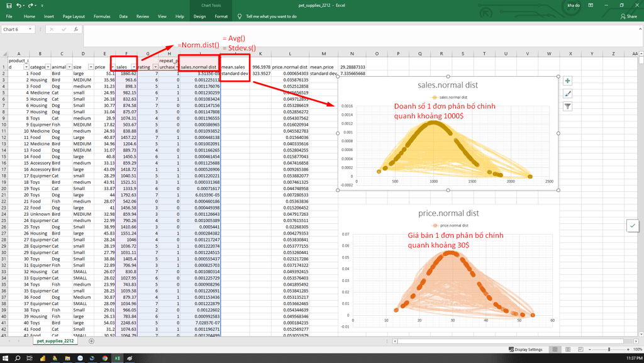Click the zoom slider handle
Screen dimensions: 644x363
point(609,349)
